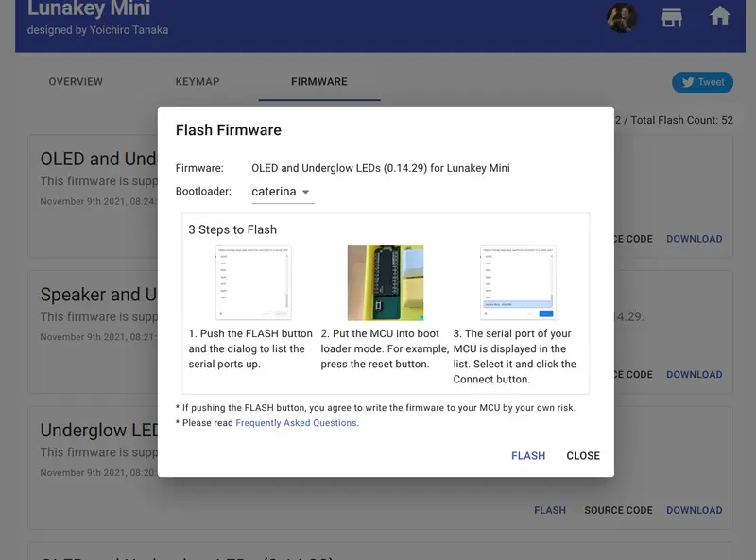The width and height of the screenshot is (756, 560).
Task: Open the user profile avatar
Action: 622,18
